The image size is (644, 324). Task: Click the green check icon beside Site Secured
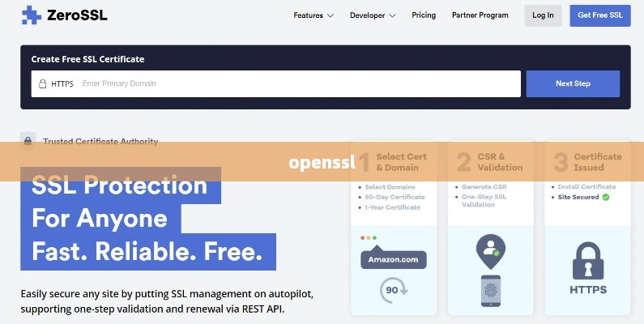(x=606, y=197)
